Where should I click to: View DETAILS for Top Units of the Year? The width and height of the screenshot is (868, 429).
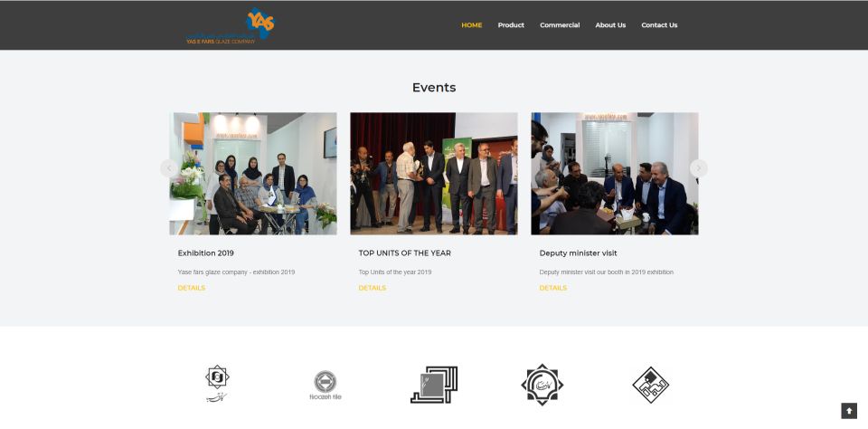(x=373, y=288)
